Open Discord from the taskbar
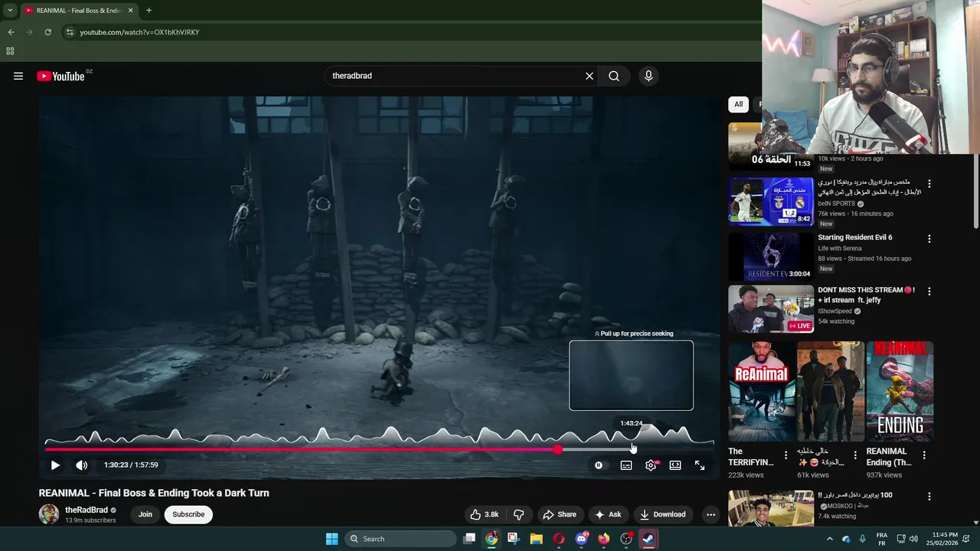Image resolution: width=980 pixels, height=551 pixels. click(x=581, y=539)
